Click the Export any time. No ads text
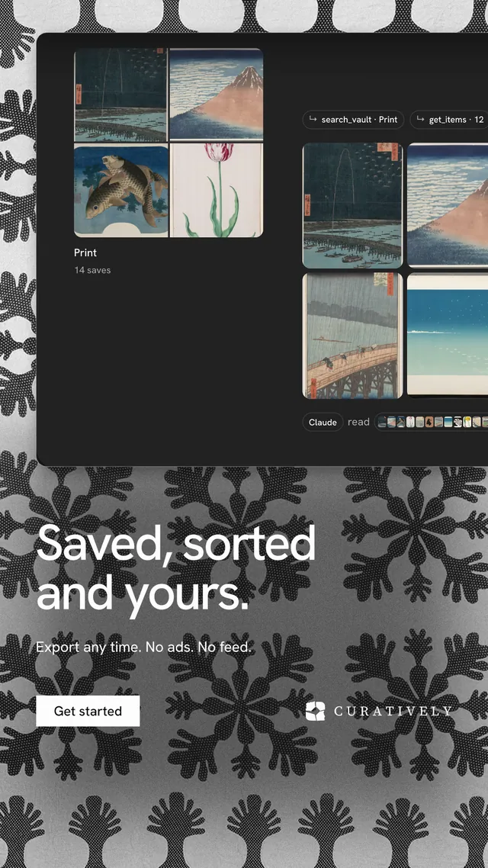The image size is (488, 868). coord(143,647)
